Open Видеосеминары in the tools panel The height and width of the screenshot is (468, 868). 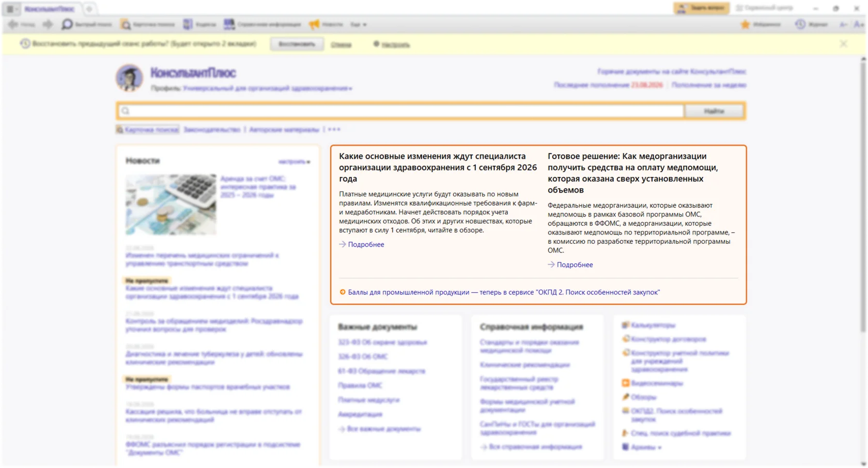[652, 383]
